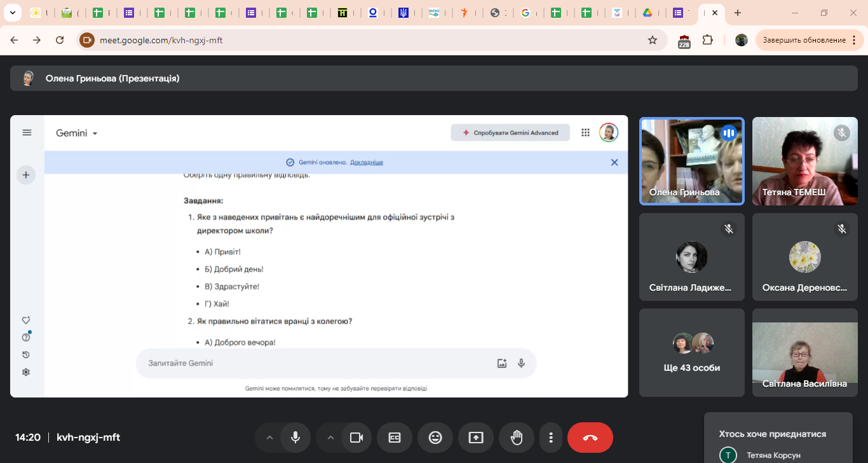Open the tab search dropdown arrow

[12, 13]
